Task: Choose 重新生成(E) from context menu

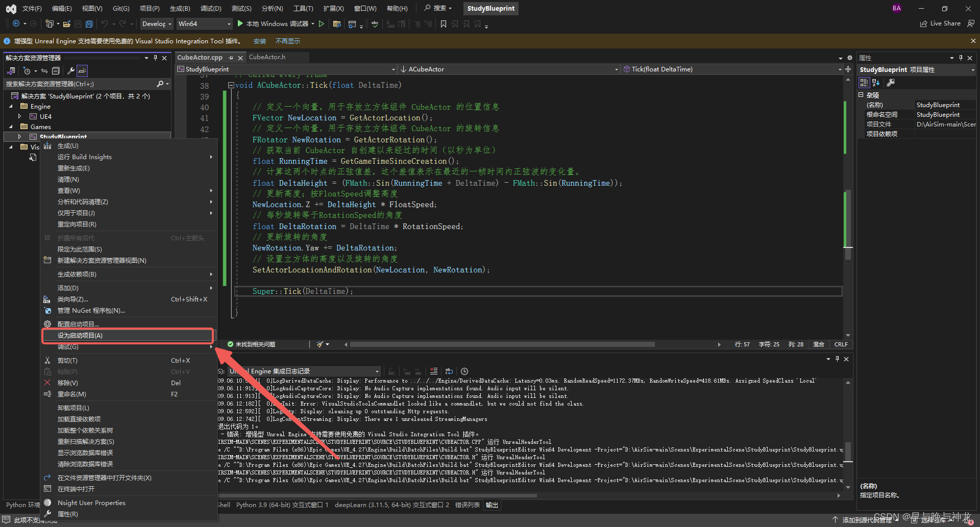Action: pyautogui.click(x=129, y=168)
